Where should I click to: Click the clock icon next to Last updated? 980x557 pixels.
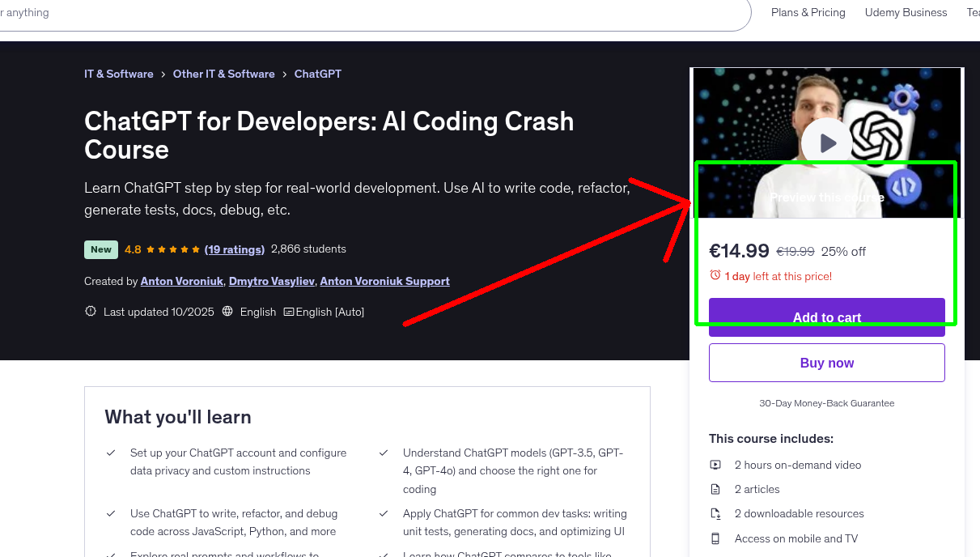pyautogui.click(x=90, y=311)
